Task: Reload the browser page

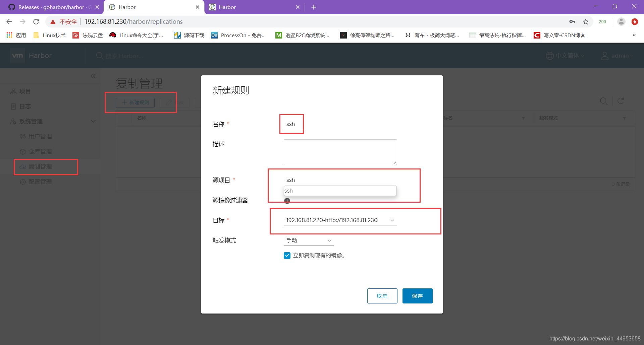Action: (36, 22)
